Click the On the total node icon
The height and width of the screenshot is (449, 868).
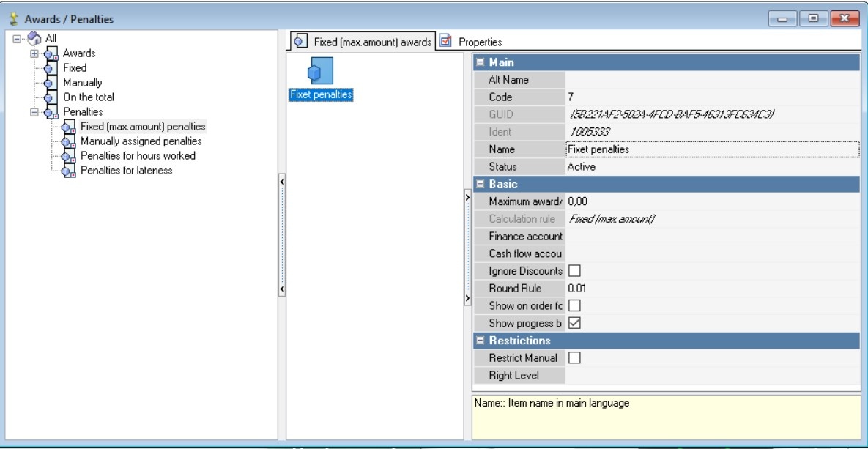(x=51, y=98)
